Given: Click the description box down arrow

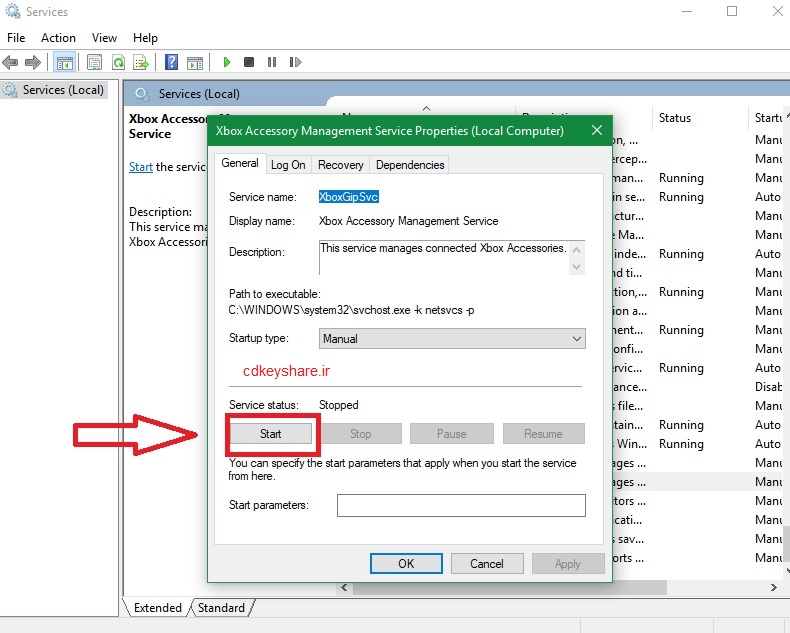Looking at the screenshot, I should click(x=577, y=267).
